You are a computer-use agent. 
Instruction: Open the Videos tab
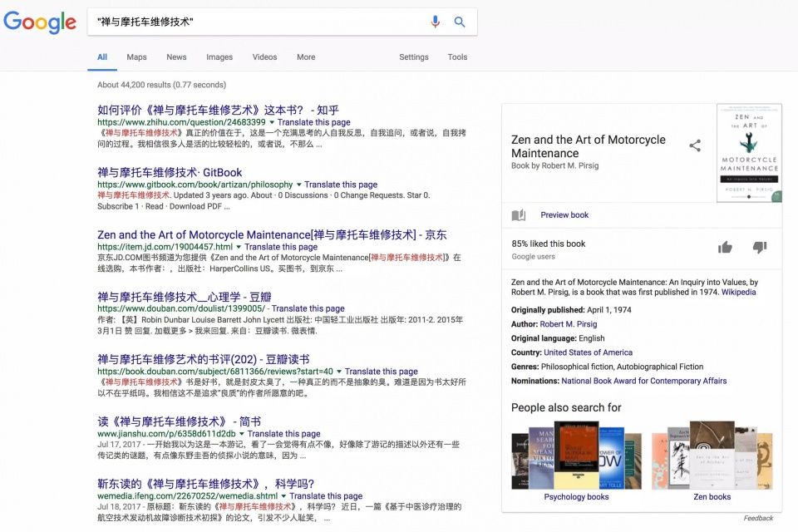264,57
